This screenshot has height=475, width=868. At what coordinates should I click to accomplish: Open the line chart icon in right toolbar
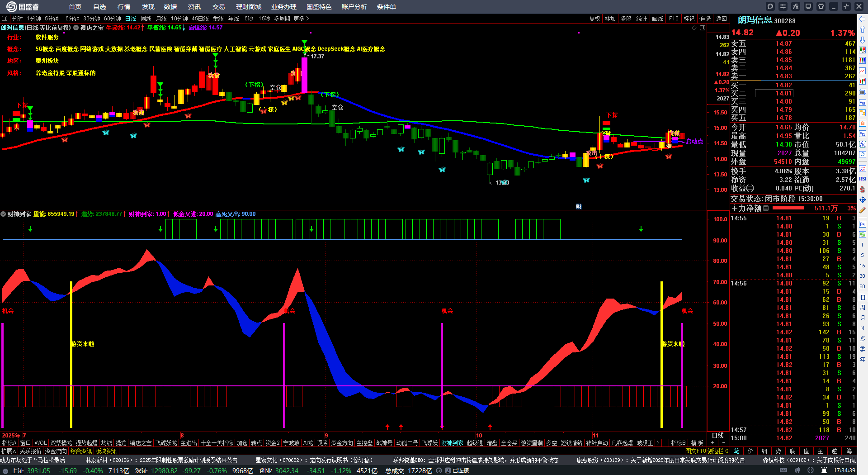[x=863, y=71]
